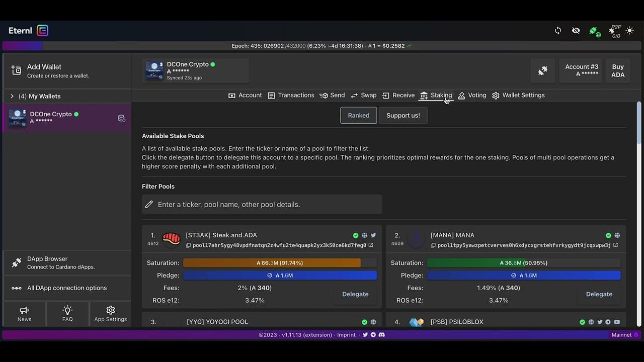This screenshot has height=362, width=644.
Task: Copy the ST3AK pool ID
Action: tap(189, 245)
